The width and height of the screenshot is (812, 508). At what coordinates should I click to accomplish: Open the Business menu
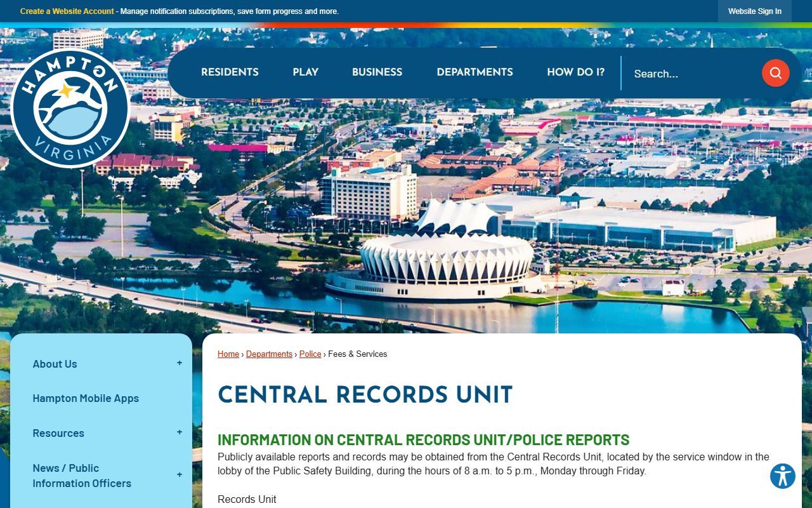point(377,72)
